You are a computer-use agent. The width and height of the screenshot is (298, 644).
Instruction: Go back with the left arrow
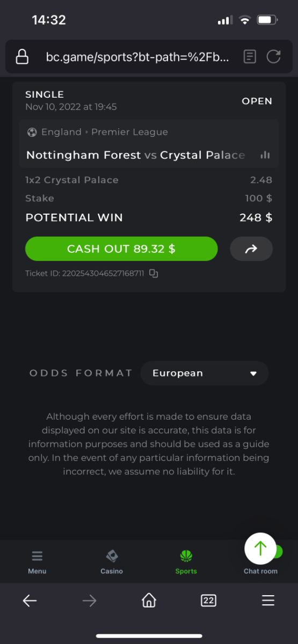[30, 601]
